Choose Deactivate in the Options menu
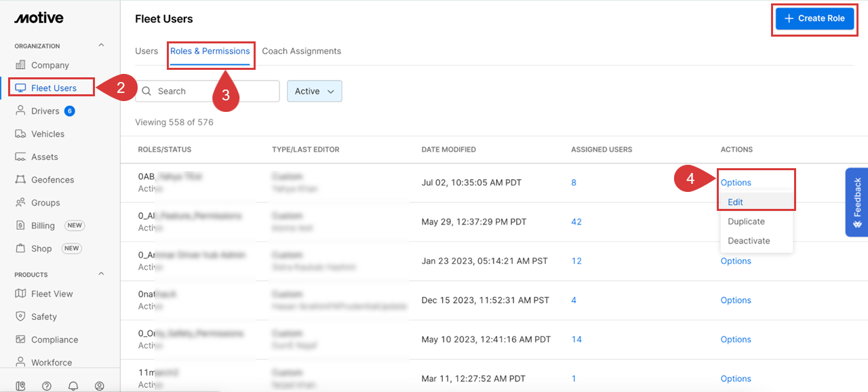 point(749,241)
